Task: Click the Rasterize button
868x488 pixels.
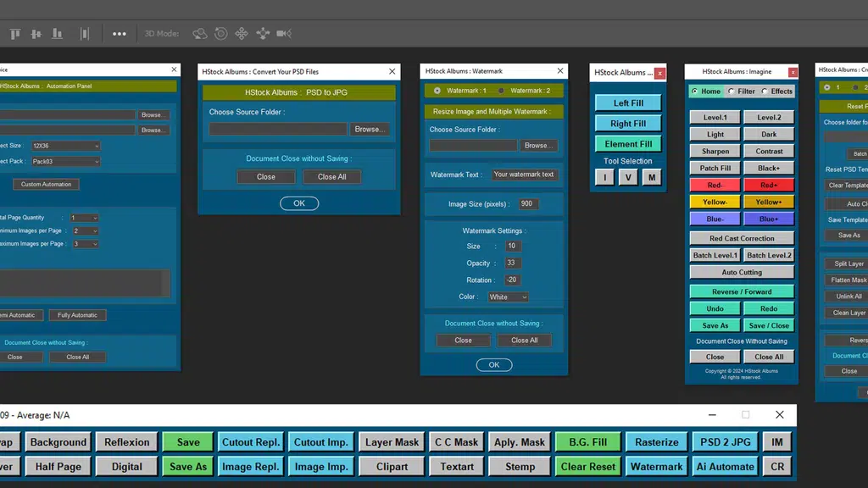Action: [657, 442]
